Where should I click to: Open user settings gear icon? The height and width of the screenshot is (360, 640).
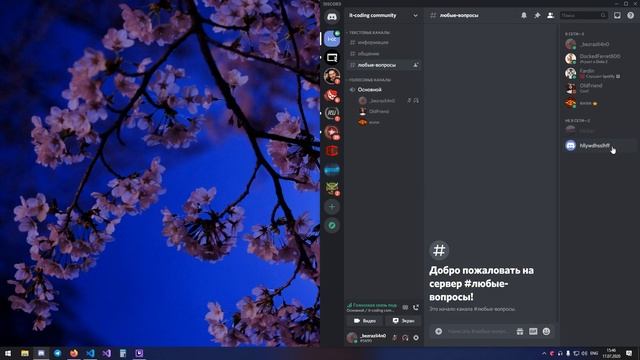416,338
